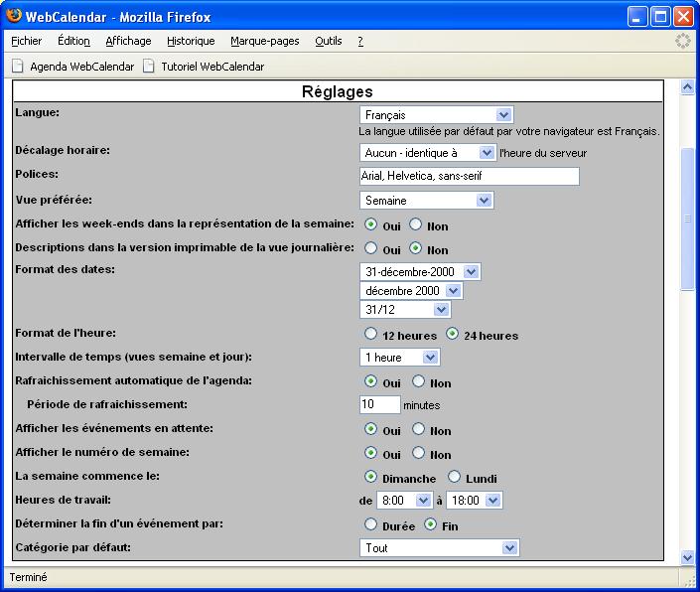Screen dimensions: 700x592
Task: Select Non for Rafraichissement automatique
Action: coord(418,381)
